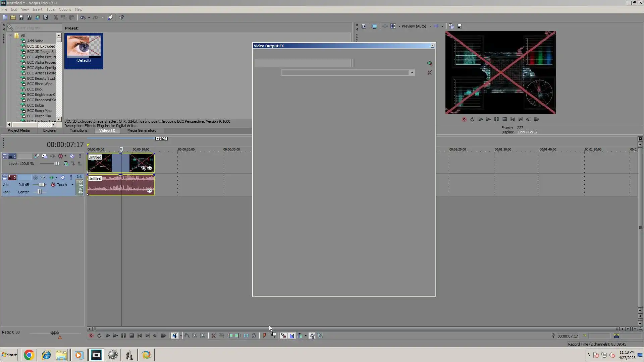Open Preview (Auto) quality dropdown
The height and width of the screenshot is (362, 644).
pos(430,26)
